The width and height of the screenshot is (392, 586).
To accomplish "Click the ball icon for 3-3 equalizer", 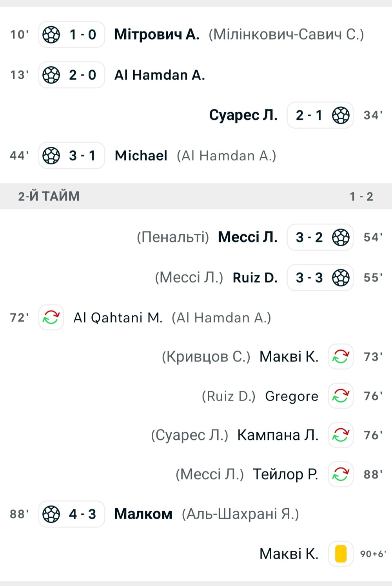I will pos(341,278).
